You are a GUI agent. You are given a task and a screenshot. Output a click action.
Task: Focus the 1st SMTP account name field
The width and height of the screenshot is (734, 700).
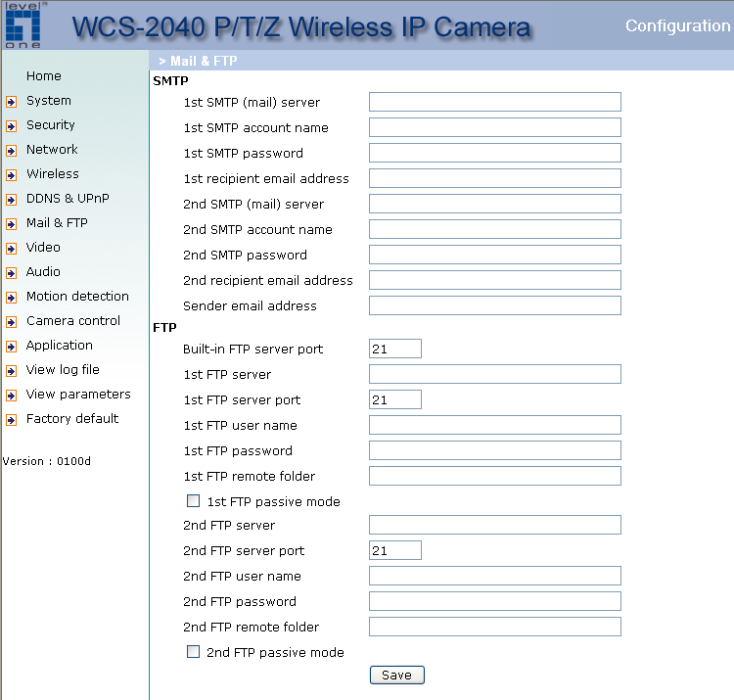click(x=495, y=127)
